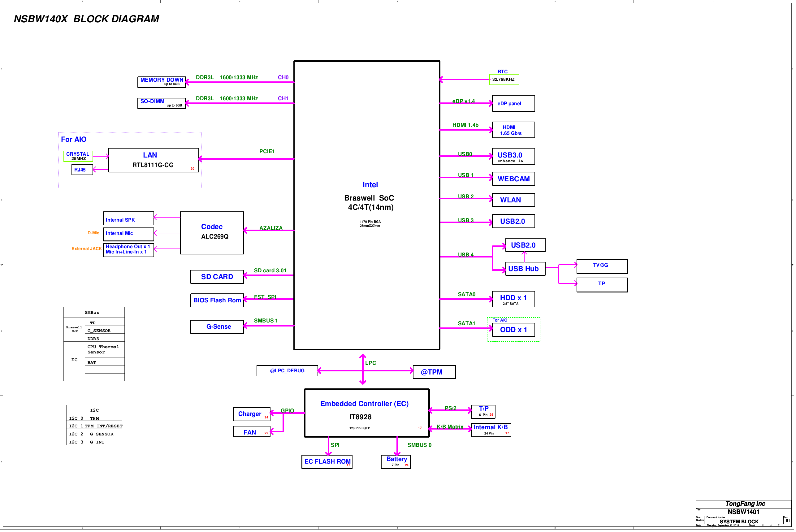
Task: Click the Internal K/B block
Action: (x=491, y=430)
